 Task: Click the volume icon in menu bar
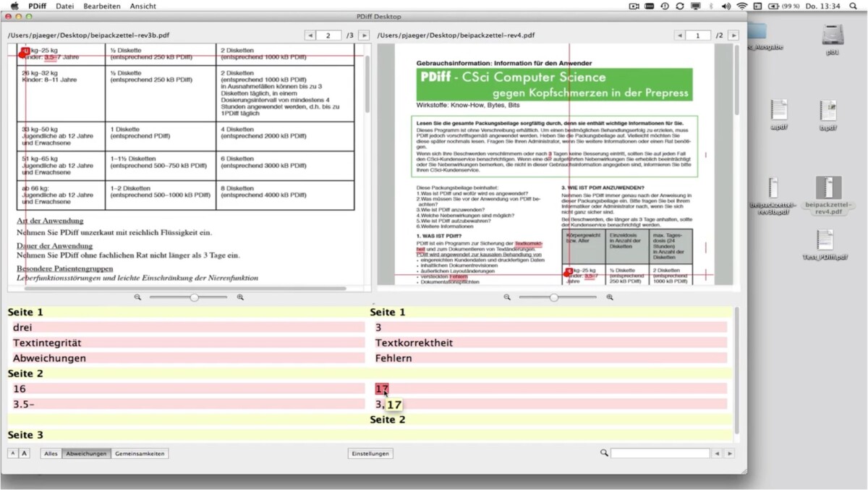pos(726,6)
